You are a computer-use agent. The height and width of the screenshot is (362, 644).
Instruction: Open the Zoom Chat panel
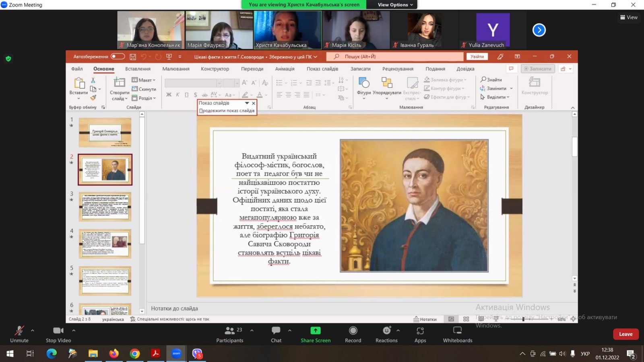tap(276, 334)
